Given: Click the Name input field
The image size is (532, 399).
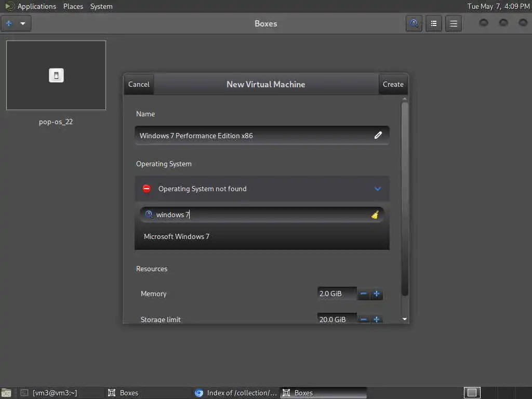Looking at the screenshot, I should point(262,136).
